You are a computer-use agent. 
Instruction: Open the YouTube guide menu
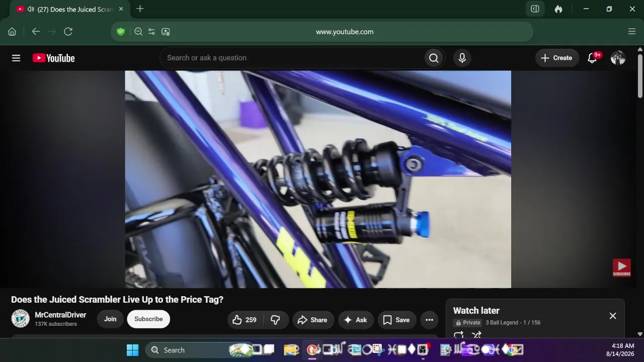(x=16, y=58)
